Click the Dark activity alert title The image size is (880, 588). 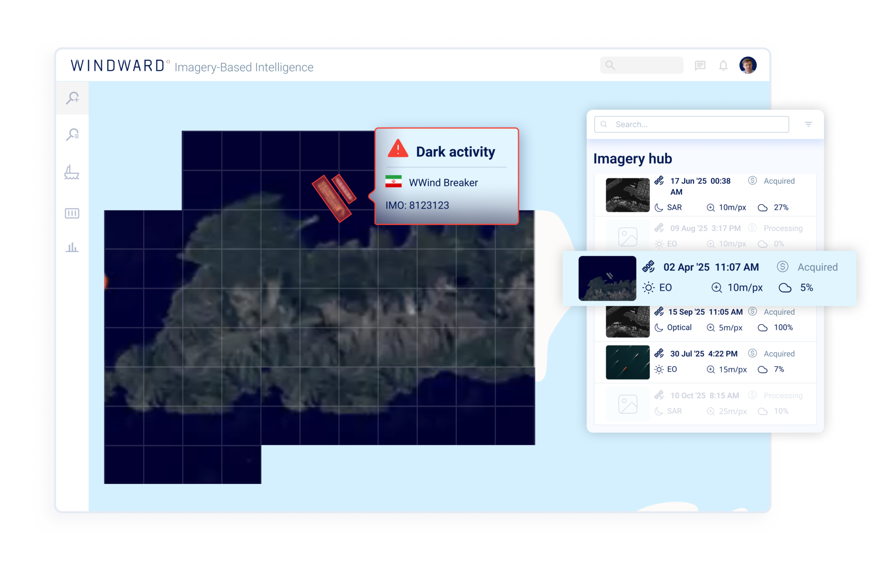455,152
